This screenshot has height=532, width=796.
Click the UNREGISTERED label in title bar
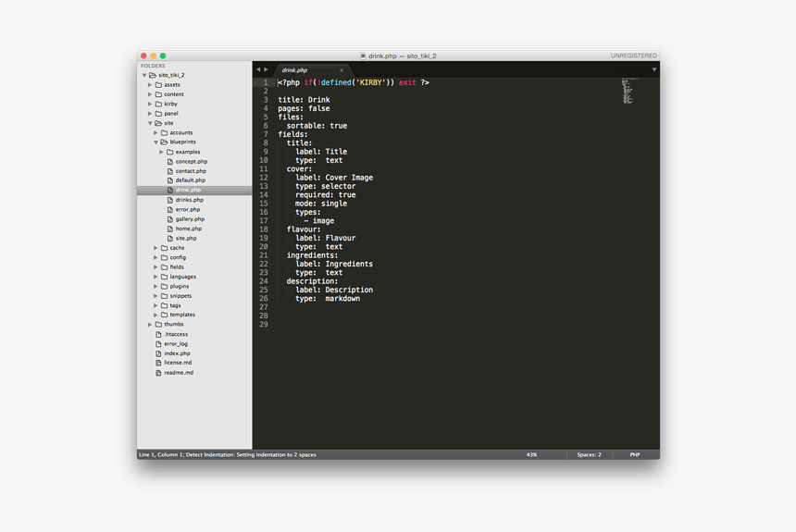633,56
